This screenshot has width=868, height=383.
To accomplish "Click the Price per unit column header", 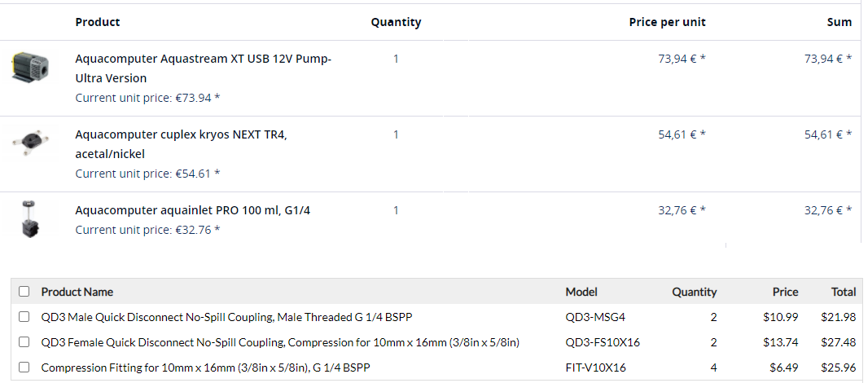I will click(667, 22).
